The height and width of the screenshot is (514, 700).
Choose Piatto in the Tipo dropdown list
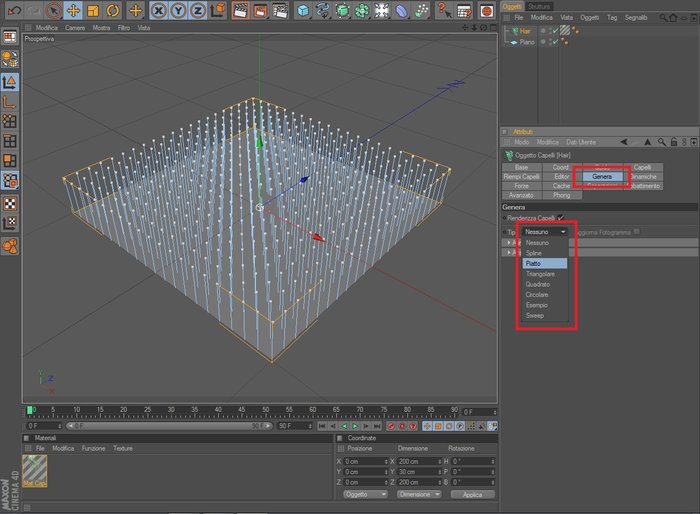545,263
